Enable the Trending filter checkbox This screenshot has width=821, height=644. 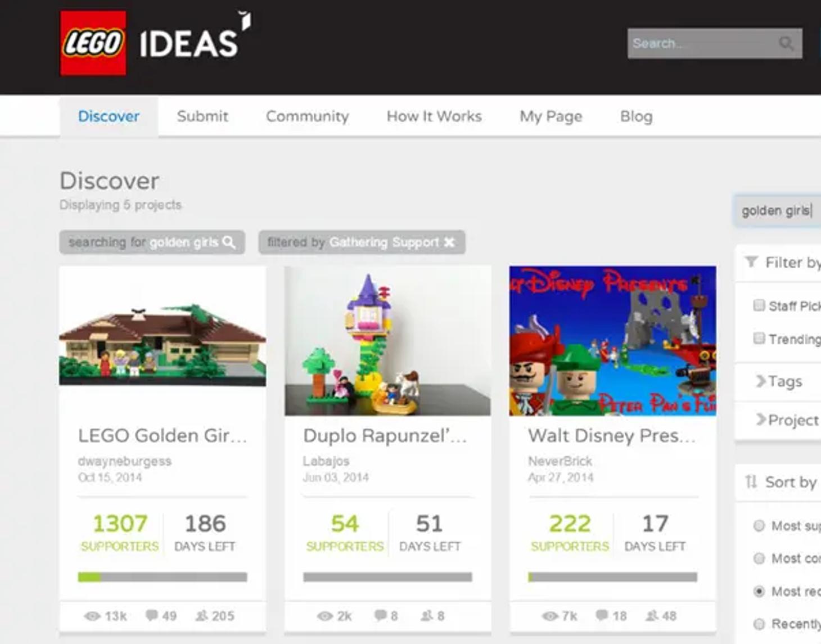pyautogui.click(x=759, y=338)
